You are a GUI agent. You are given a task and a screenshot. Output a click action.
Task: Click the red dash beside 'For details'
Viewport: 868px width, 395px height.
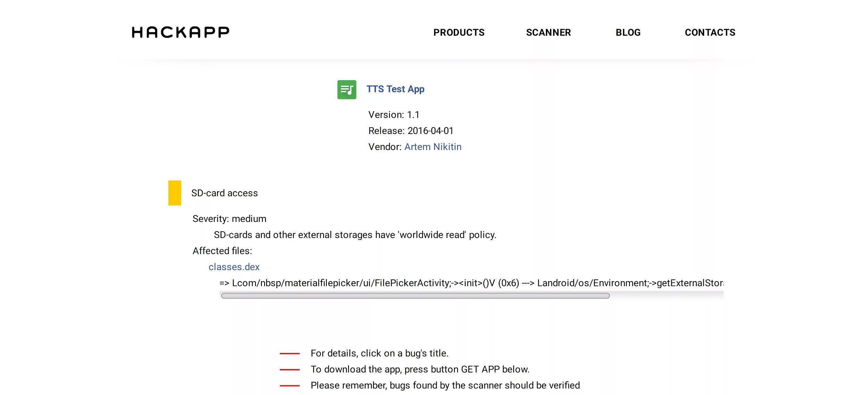click(289, 353)
